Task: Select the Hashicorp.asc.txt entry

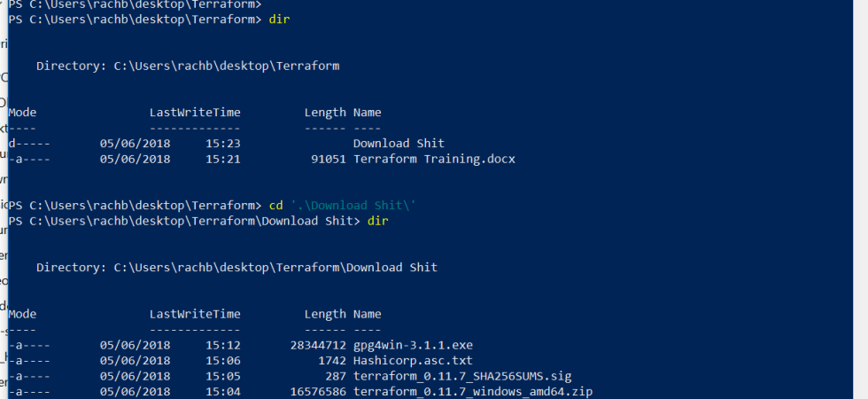Action: (413, 361)
